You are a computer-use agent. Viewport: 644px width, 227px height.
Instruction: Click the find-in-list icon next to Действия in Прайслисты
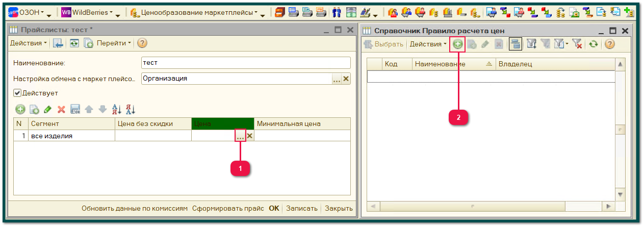(x=58, y=43)
